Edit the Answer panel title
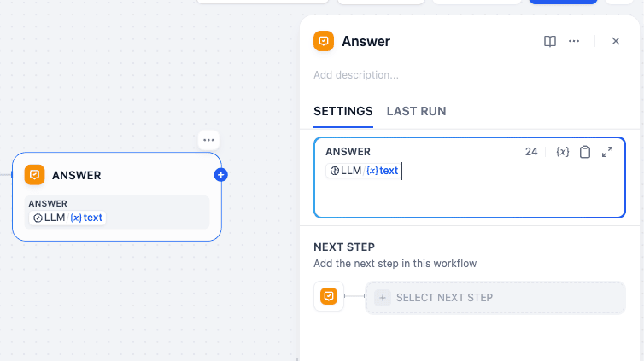Image resolution: width=644 pixels, height=361 pixels. 366,41
